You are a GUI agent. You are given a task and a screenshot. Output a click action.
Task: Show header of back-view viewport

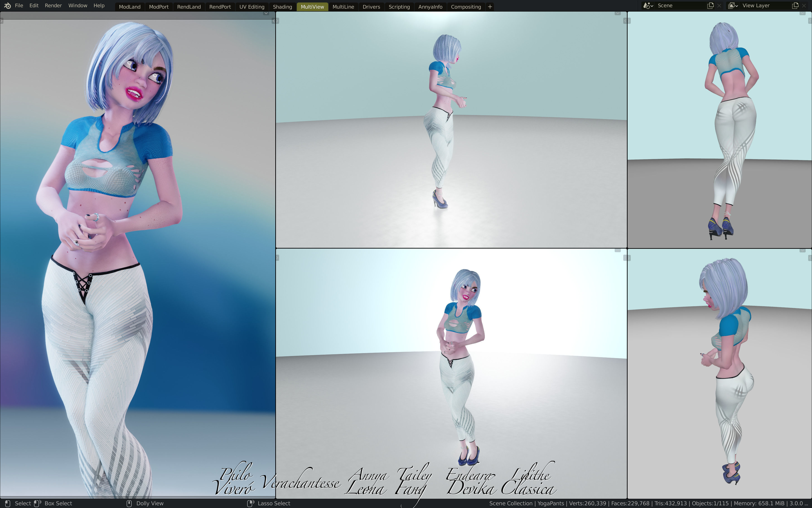point(802,13)
